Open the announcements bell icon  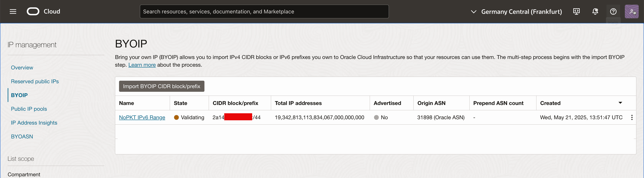595,11
